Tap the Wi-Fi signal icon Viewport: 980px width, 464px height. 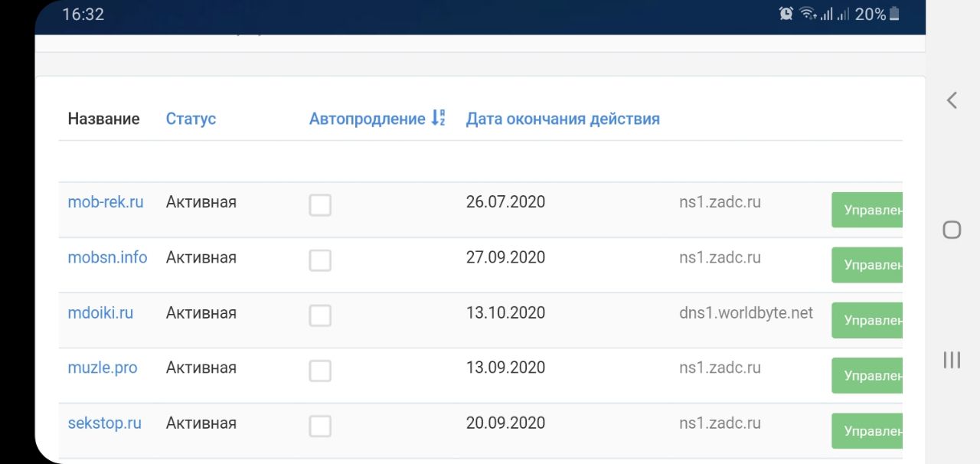click(x=807, y=14)
